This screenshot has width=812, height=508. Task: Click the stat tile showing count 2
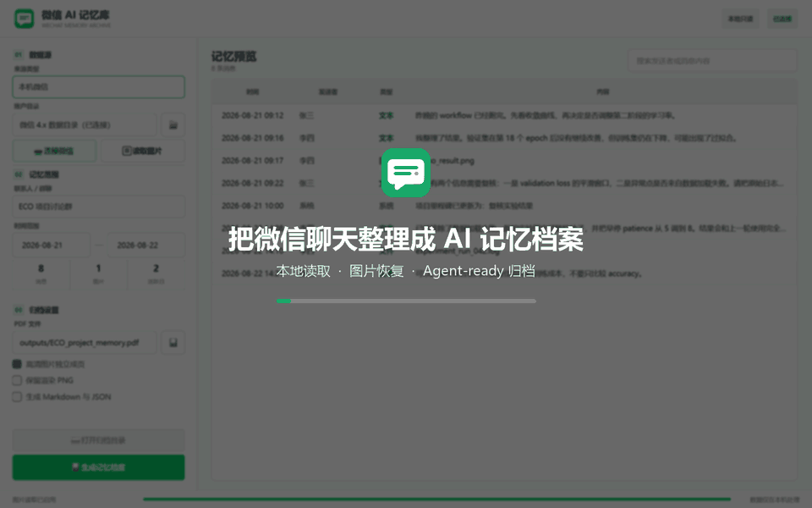point(156,273)
